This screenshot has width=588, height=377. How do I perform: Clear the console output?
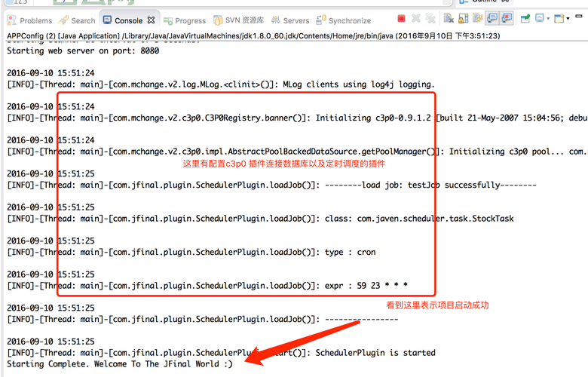coord(449,18)
